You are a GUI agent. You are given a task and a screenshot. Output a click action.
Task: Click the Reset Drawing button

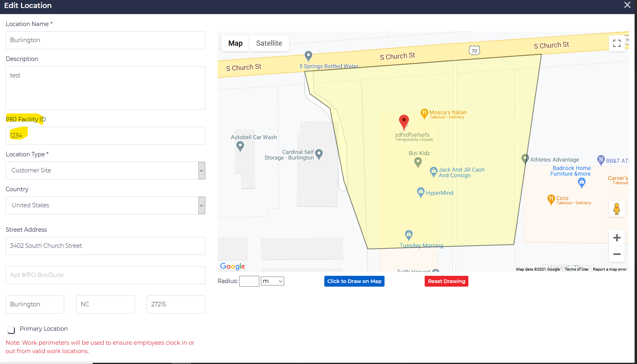(446, 281)
